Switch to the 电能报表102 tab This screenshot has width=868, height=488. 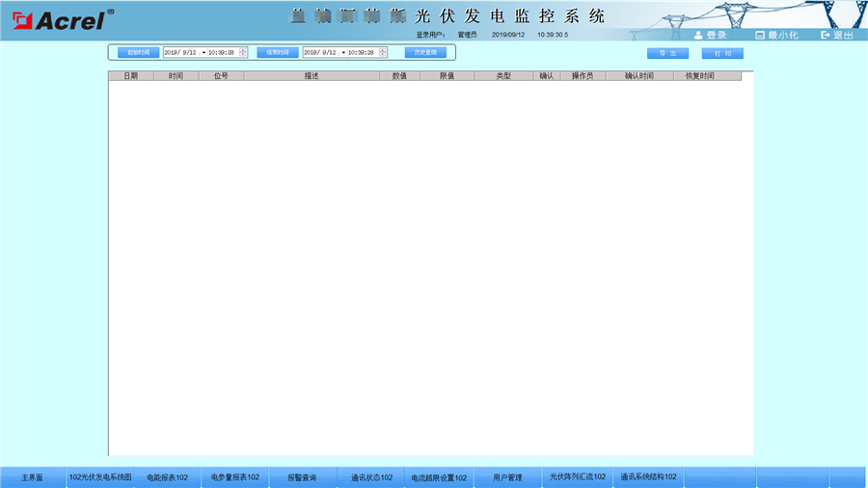coord(167,477)
